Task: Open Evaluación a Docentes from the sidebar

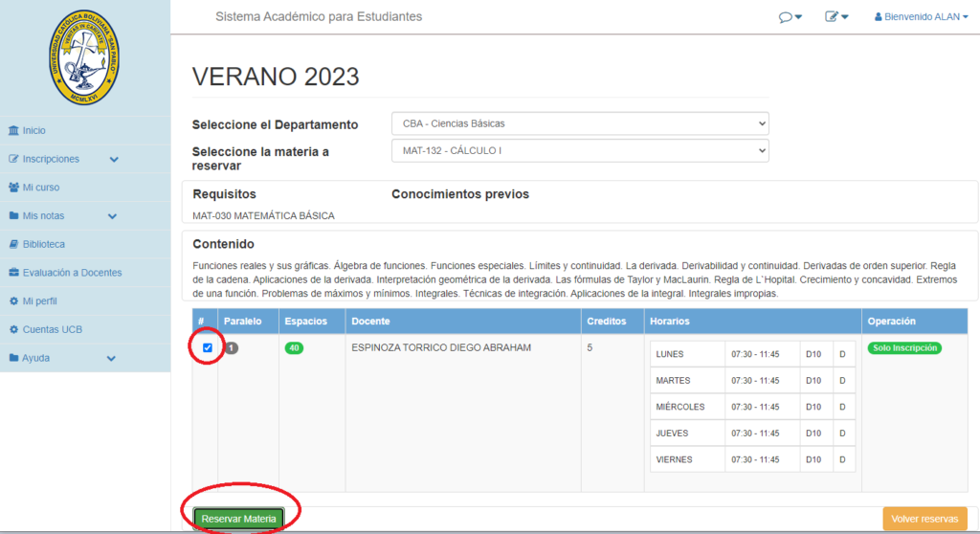Action: [x=72, y=273]
